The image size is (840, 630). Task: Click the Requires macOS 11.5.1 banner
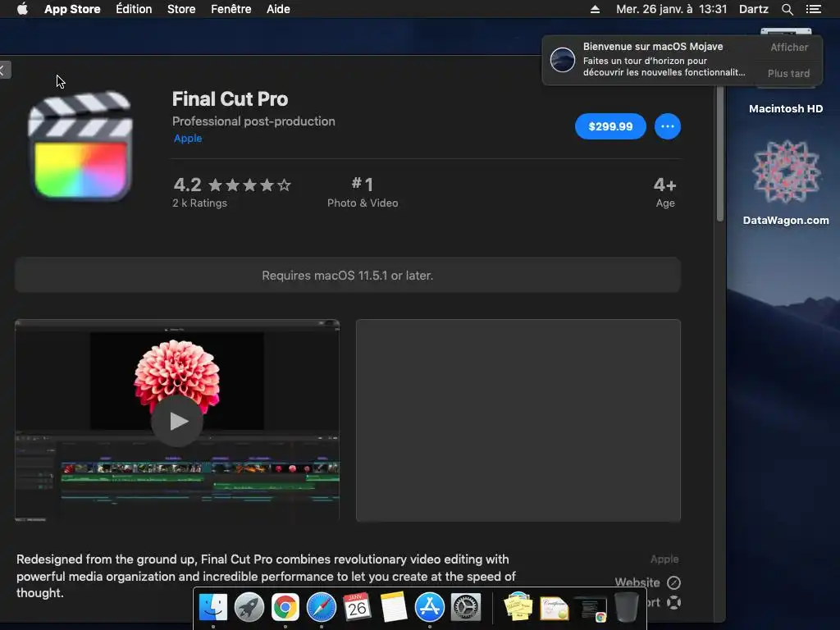click(348, 276)
